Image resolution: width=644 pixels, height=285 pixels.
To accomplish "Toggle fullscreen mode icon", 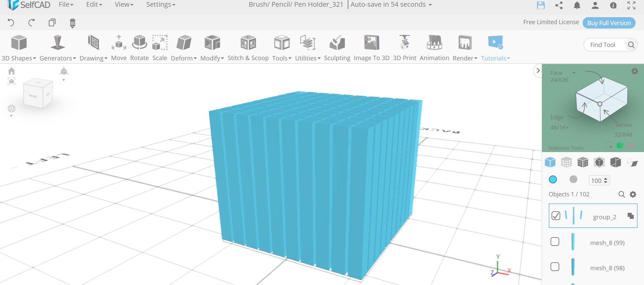I will 631,5.
